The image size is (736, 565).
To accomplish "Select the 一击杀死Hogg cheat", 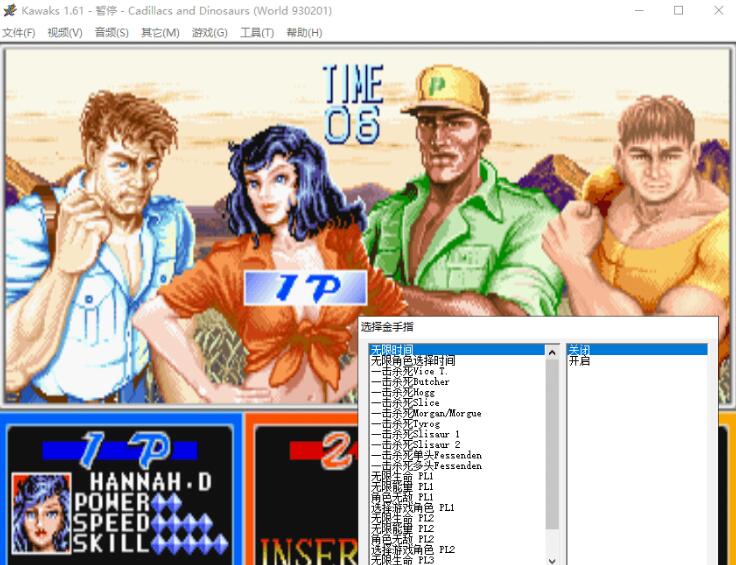I will 457,392.
